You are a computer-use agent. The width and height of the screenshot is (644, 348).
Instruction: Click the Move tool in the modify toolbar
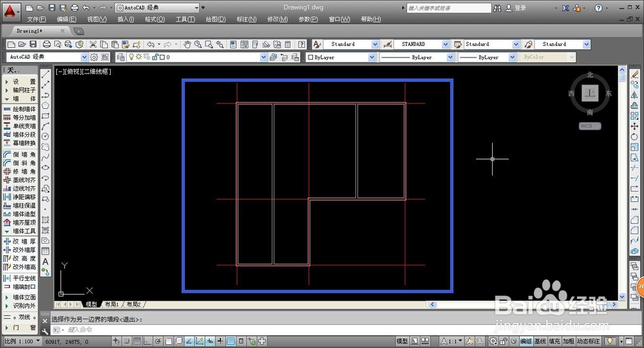coord(634,126)
